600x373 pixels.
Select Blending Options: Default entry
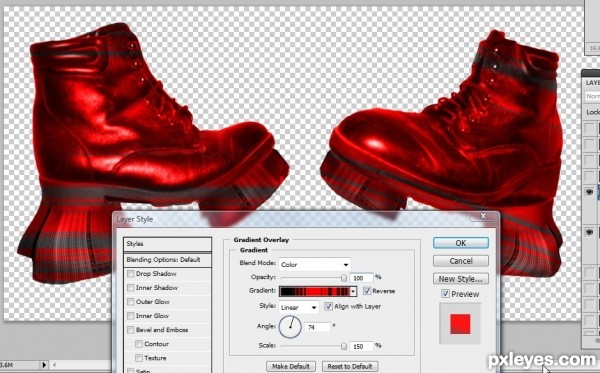tap(168, 260)
